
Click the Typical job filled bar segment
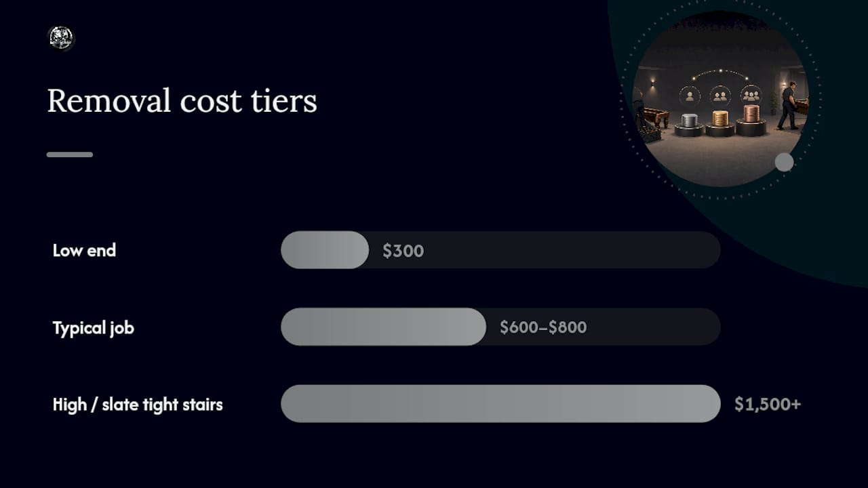383,327
